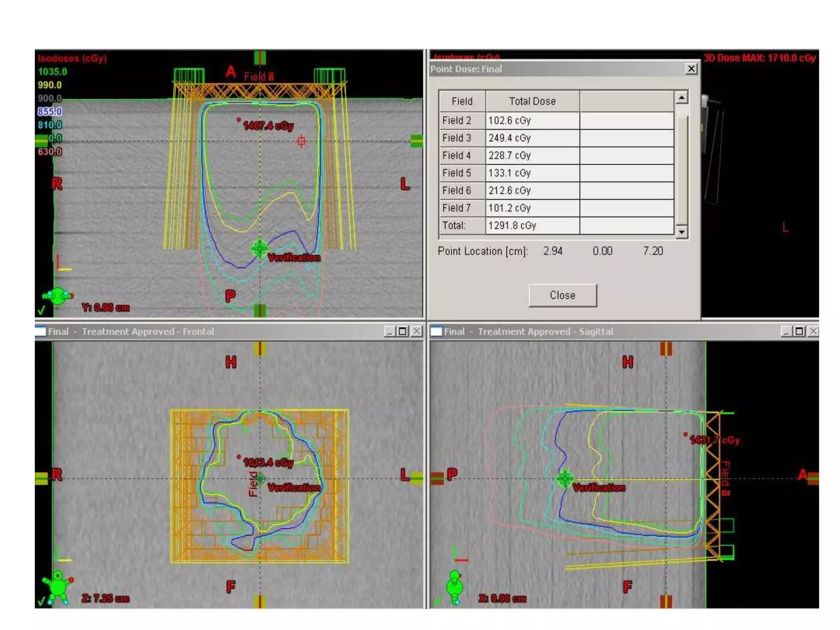
Task: Click the 855.0 isodose level in legend
Action: (x=50, y=112)
